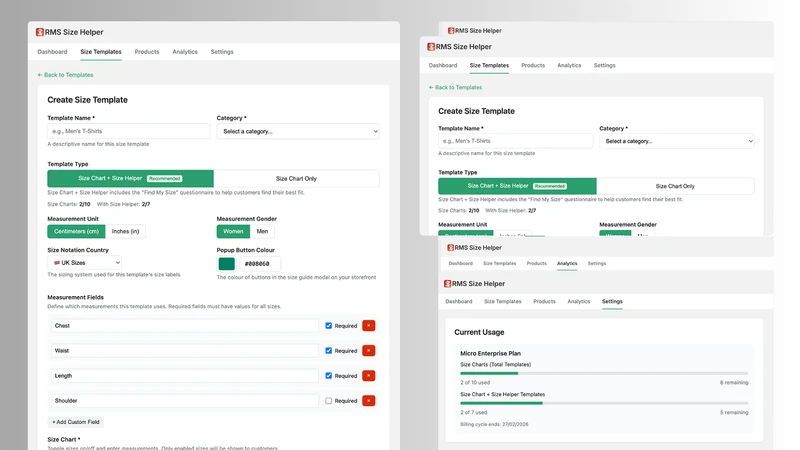The image size is (800, 450).
Task: Delete the Waist measurement field
Action: 368,351
